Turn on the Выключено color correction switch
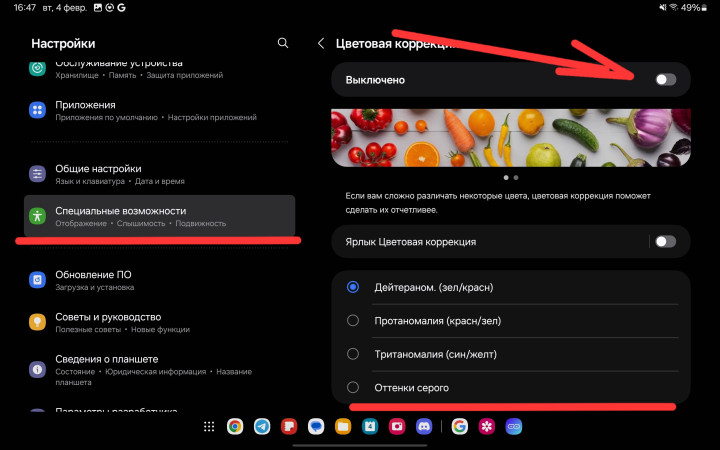Screen dimensions: 720x450 point(665,79)
